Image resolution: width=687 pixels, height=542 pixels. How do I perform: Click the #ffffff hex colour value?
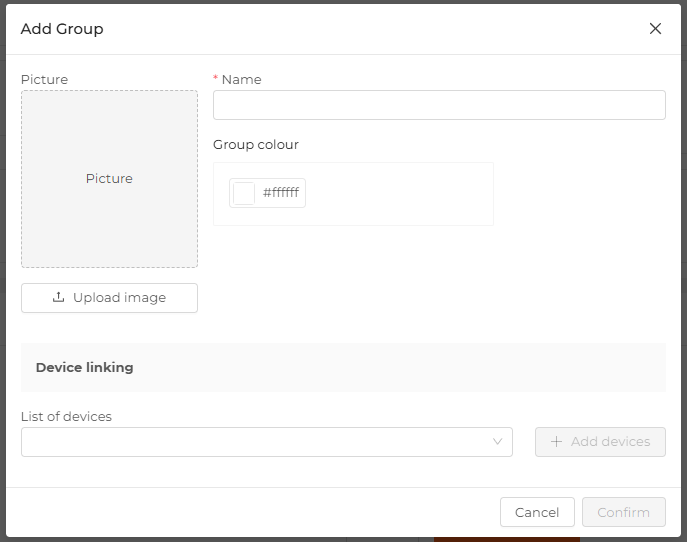(281, 192)
